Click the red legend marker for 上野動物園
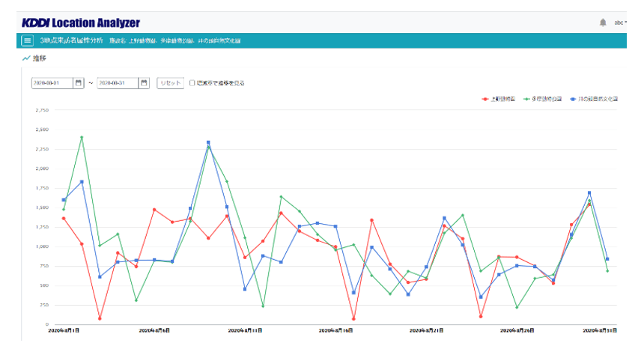 coord(485,99)
